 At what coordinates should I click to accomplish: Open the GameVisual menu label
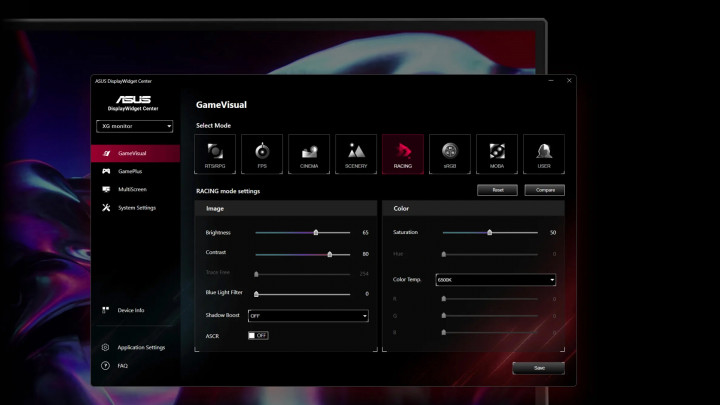tap(132, 153)
